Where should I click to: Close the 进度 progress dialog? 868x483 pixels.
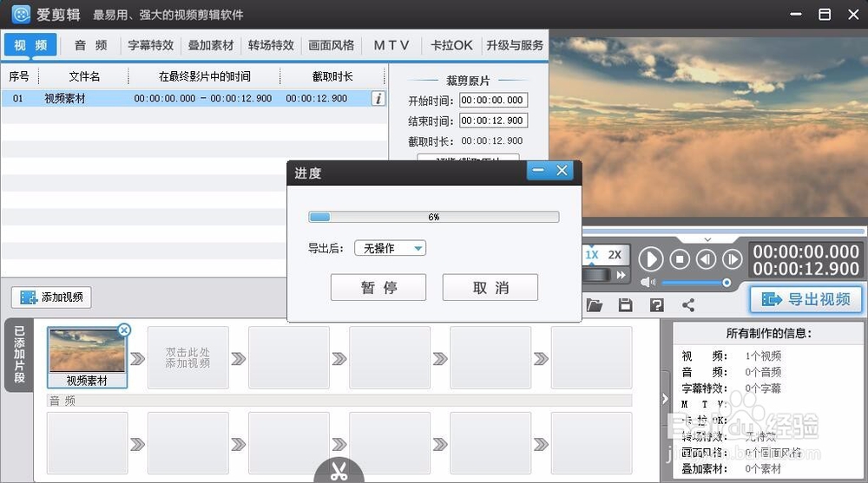coord(562,171)
